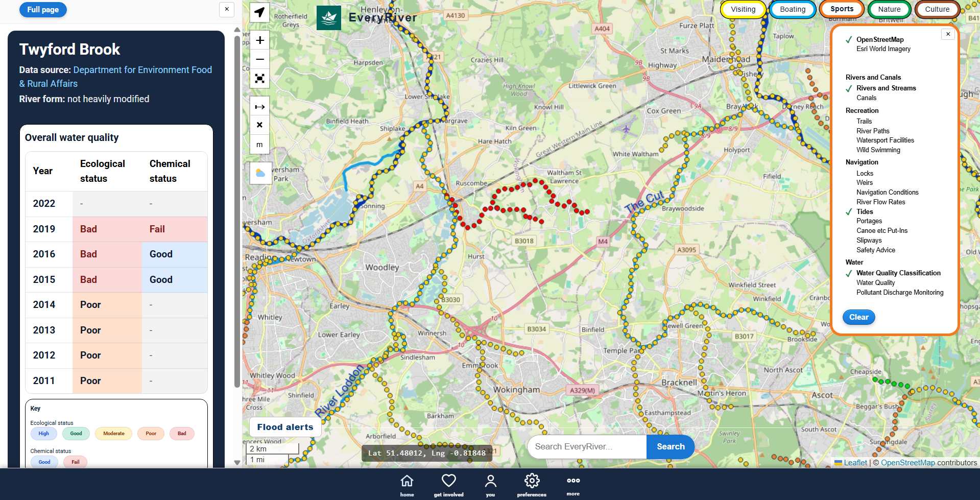Select the Boating category
This screenshot has height=500, width=980.
pyautogui.click(x=792, y=9)
